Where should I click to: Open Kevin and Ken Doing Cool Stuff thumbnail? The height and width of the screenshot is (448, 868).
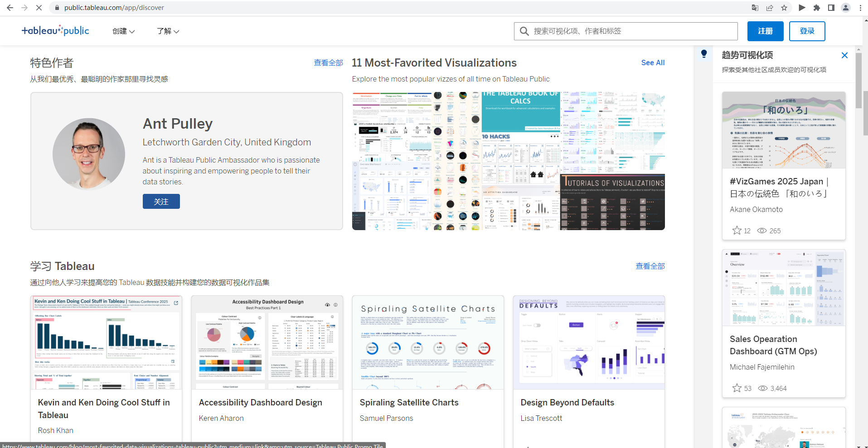pyautogui.click(x=107, y=342)
